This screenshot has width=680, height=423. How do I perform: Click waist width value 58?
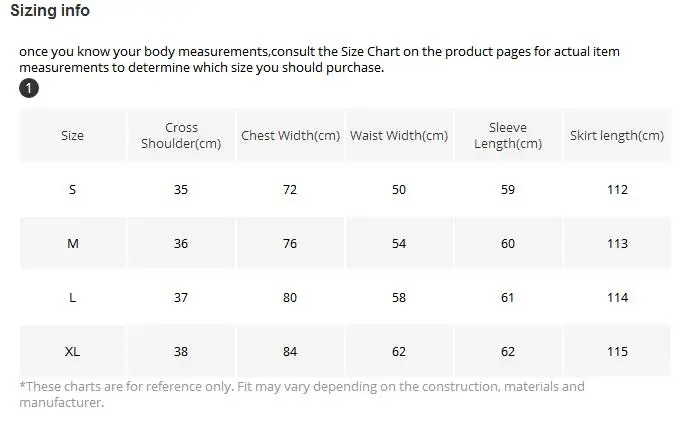(399, 298)
